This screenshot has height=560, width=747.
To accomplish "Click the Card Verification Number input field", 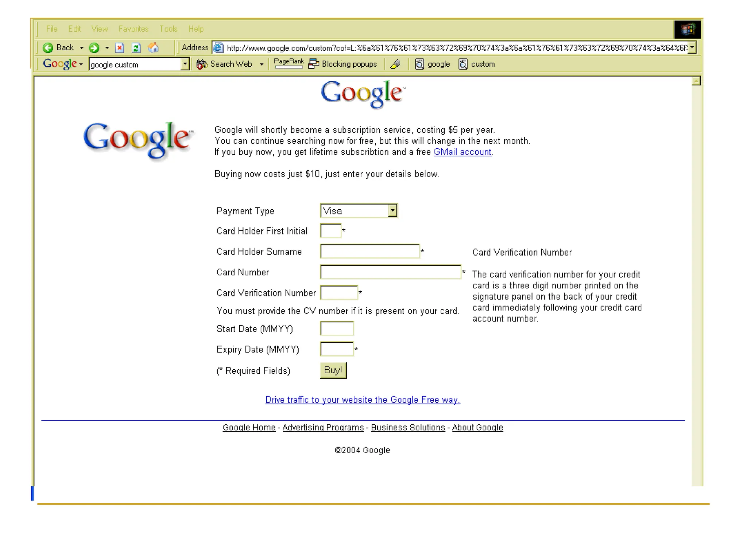I will (339, 292).
